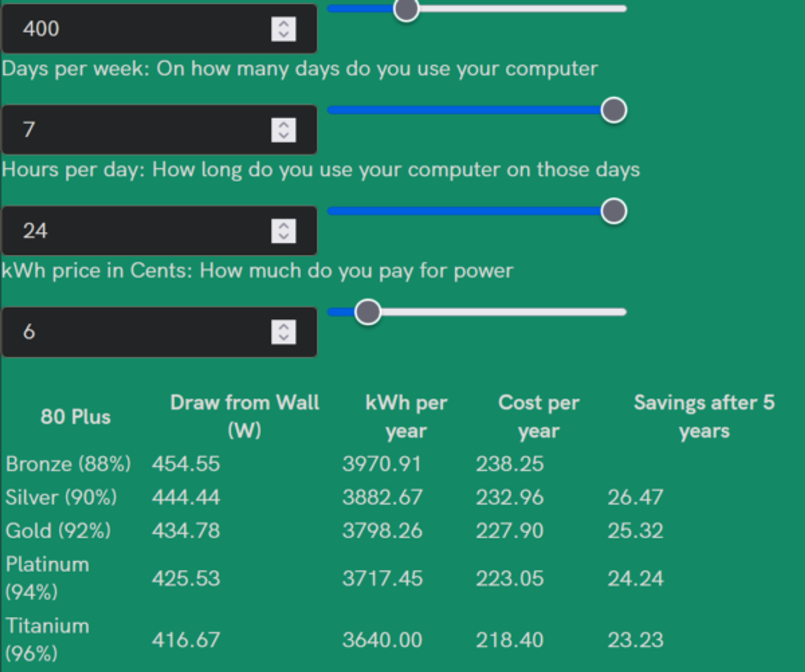Image resolution: width=805 pixels, height=672 pixels.
Task: Click the Bronze cost value 238.25
Action: tap(509, 464)
